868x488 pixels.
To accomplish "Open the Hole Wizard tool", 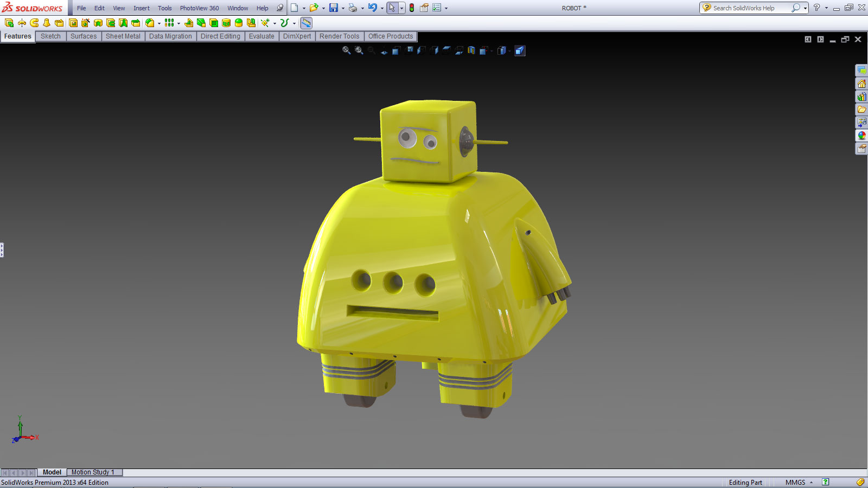I will 85,23.
